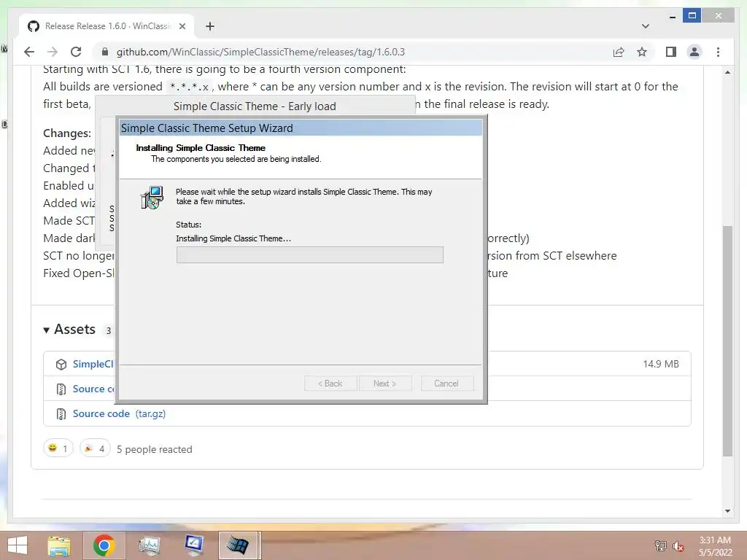Open the Windows Start menu
The height and width of the screenshot is (560, 747).
[x=18, y=545]
